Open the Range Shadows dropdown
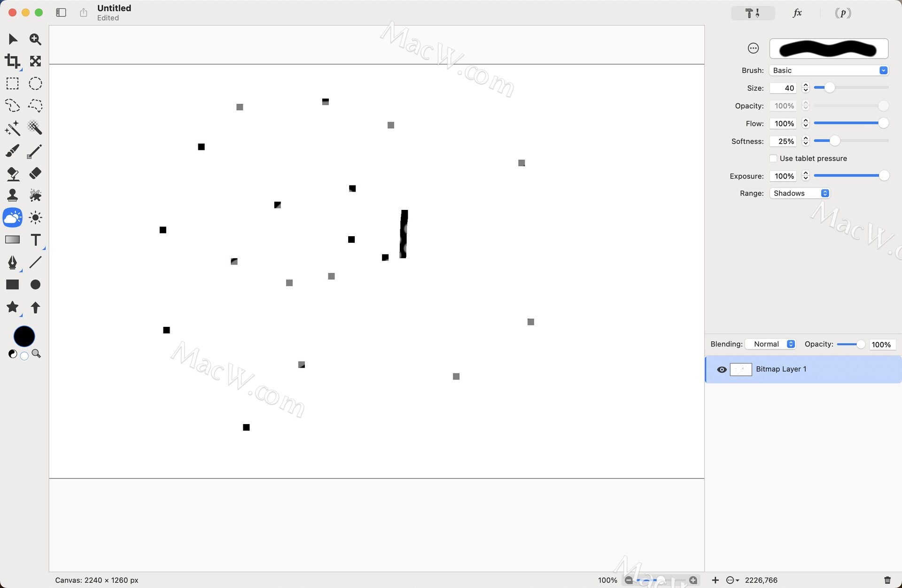 [800, 193]
